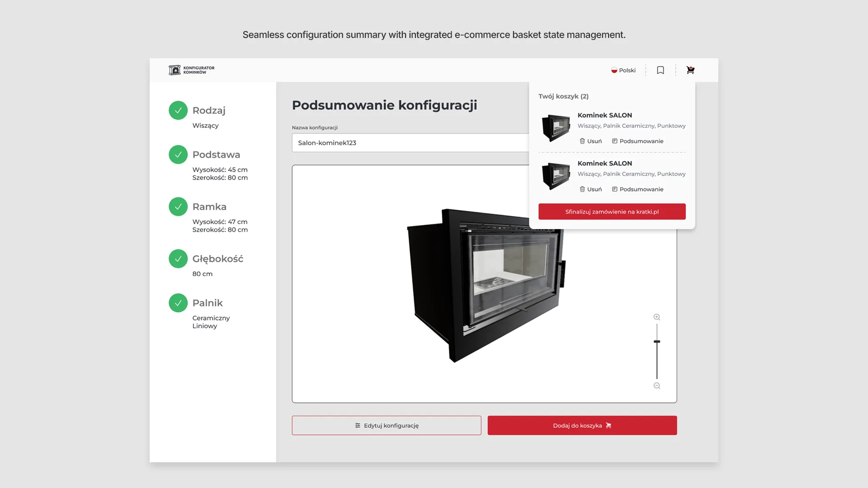The width and height of the screenshot is (868, 488).
Task: Click Dodaj do koszyka button
Action: 582,425
